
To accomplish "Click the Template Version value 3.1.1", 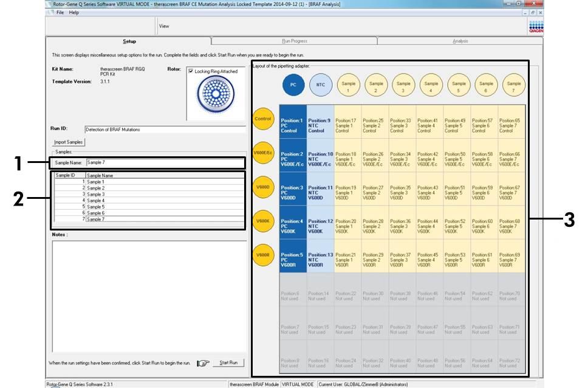I will point(105,81).
